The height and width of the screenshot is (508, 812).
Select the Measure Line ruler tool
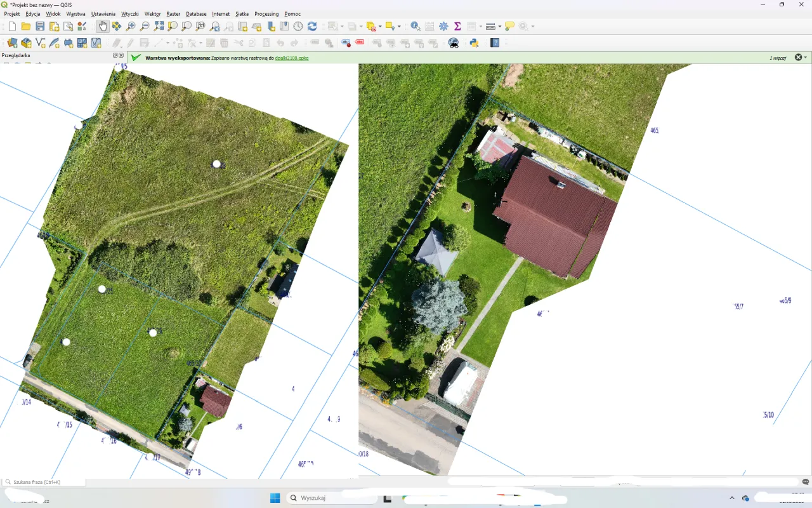click(x=490, y=26)
